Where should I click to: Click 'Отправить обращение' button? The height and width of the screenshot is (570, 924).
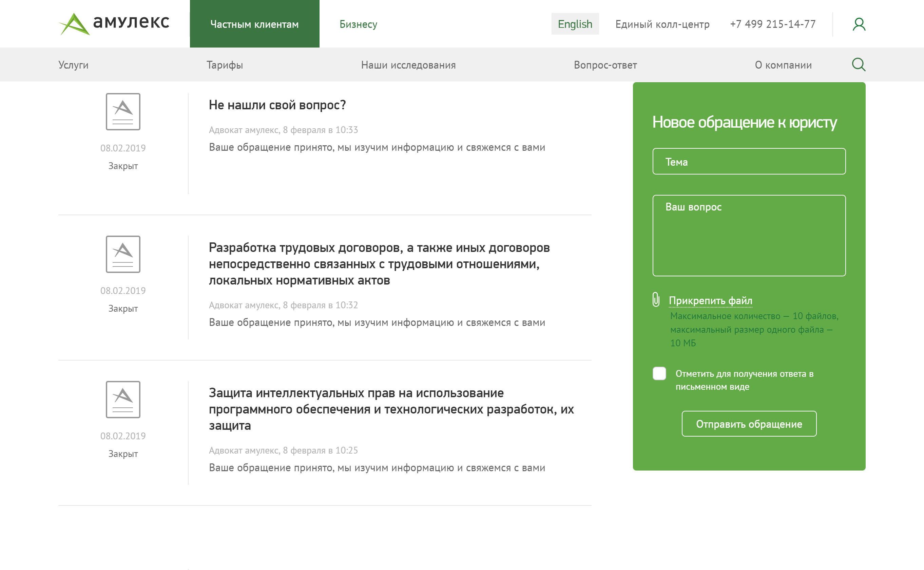pyautogui.click(x=749, y=424)
